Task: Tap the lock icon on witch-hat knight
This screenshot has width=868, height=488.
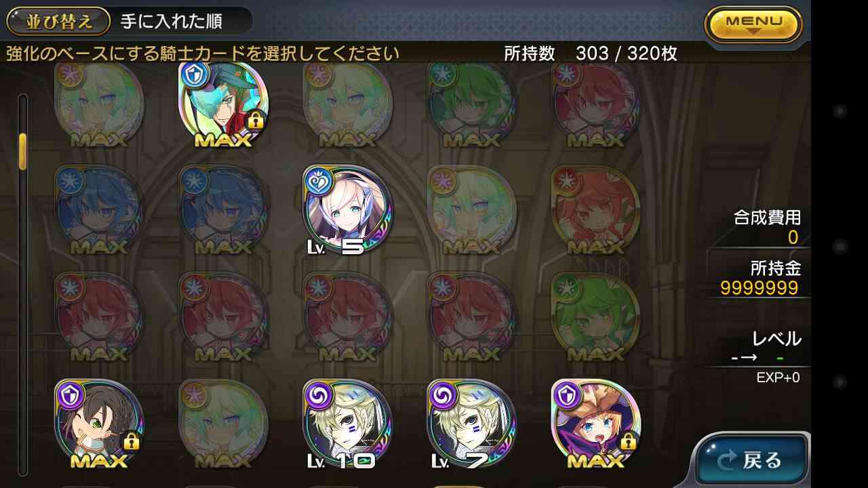Action: tap(629, 442)
